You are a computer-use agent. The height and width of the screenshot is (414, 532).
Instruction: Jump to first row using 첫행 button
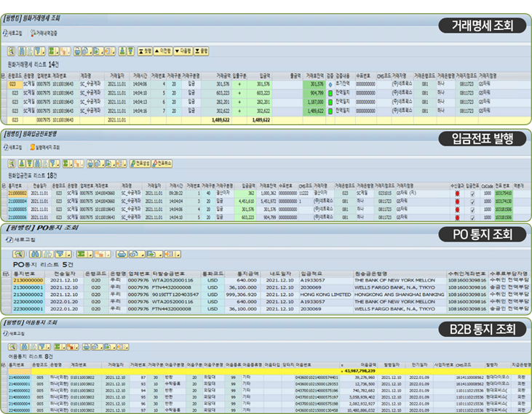[146, 51]
